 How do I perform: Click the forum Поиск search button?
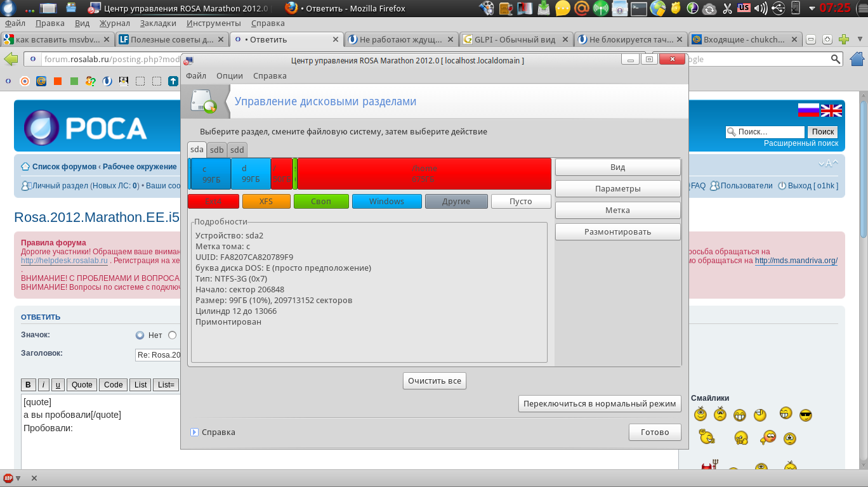(823, 132)
